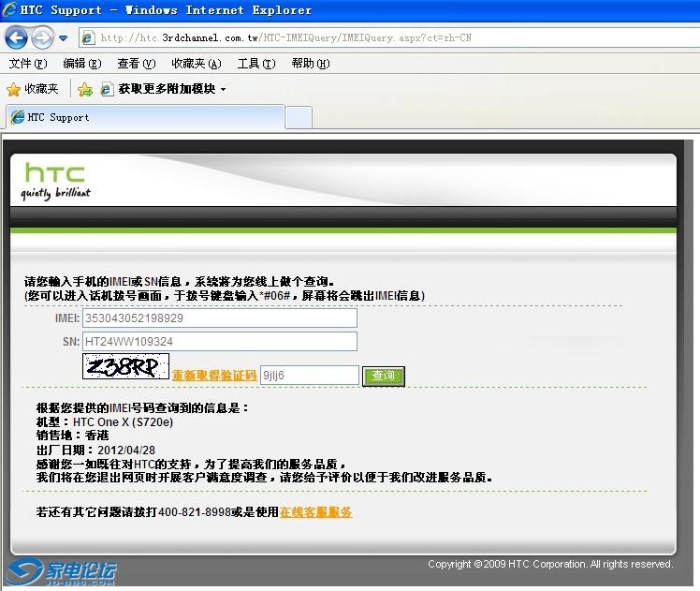This screenshot has height=591, width=700.
Task: Click the SN input field
Action: coord(220,342)
